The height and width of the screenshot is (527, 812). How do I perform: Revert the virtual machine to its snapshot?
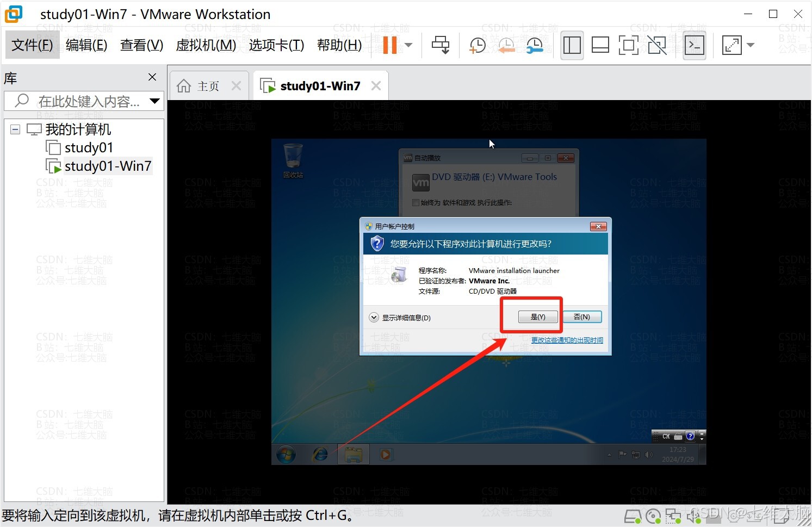(x=506, y=45)
